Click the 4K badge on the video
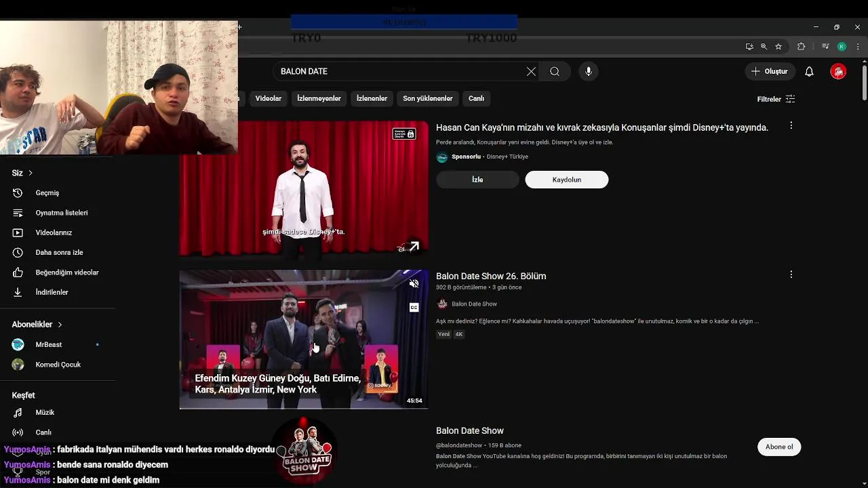The image size is (868, 488). coord(459,334)
